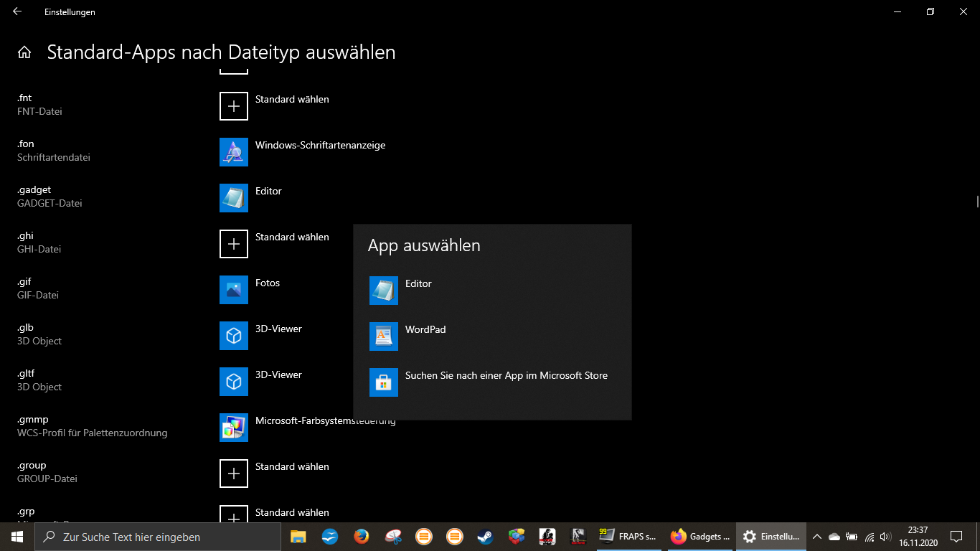Click the .gadget GADGET-Datei label

[x=50, y=197]
